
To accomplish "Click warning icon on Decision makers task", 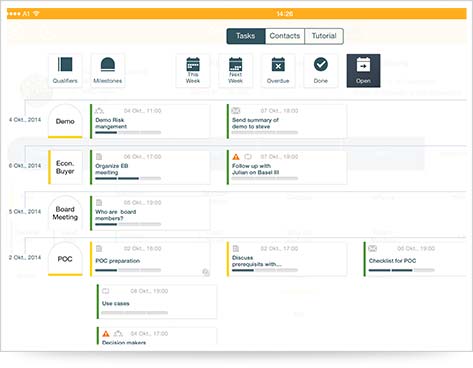I will pyautogui.click(x=106, y=334).
